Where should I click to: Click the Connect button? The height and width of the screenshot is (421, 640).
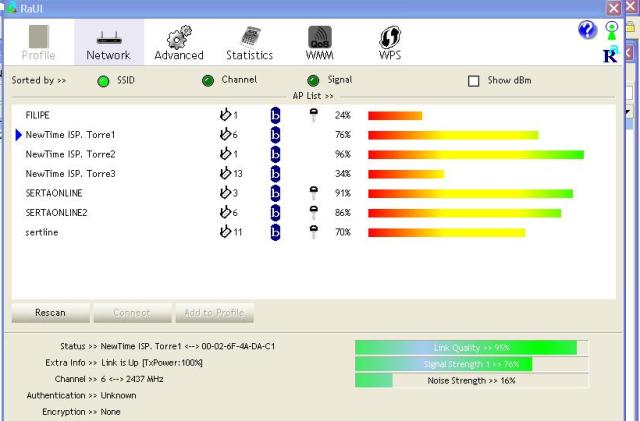pos(132,313)
